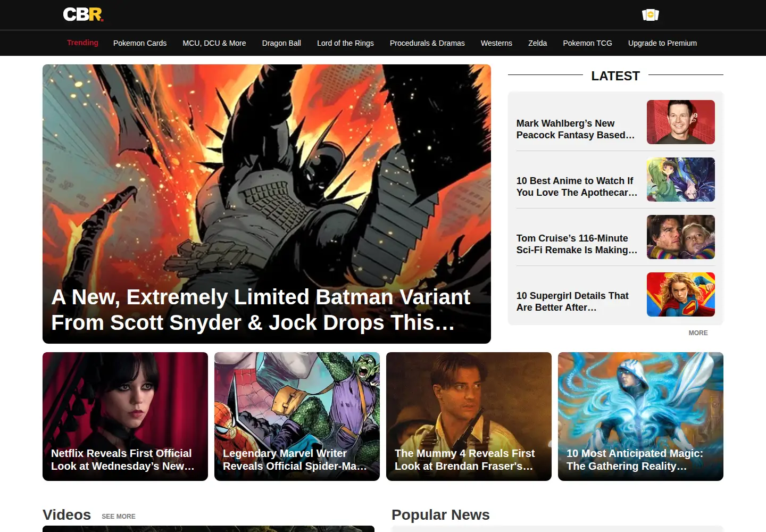Screen dimensions: 766x532
Task: Click SEE MORE next to Videos
Action: click(119, 517)
